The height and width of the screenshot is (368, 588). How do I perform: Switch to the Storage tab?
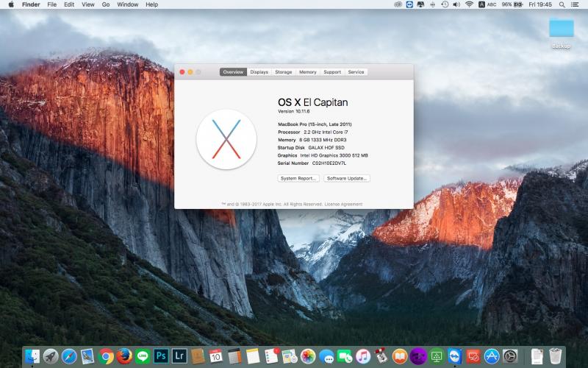[x=284, y=71]
